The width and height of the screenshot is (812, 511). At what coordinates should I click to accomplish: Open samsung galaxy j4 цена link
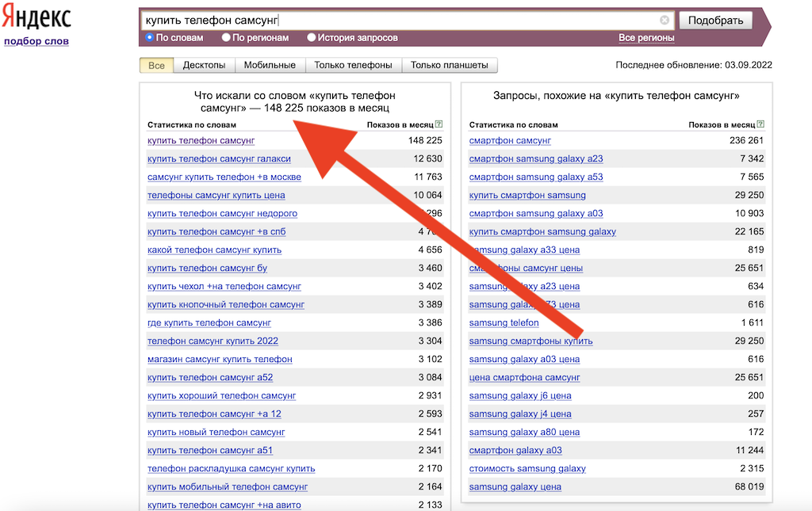[520, 414]
